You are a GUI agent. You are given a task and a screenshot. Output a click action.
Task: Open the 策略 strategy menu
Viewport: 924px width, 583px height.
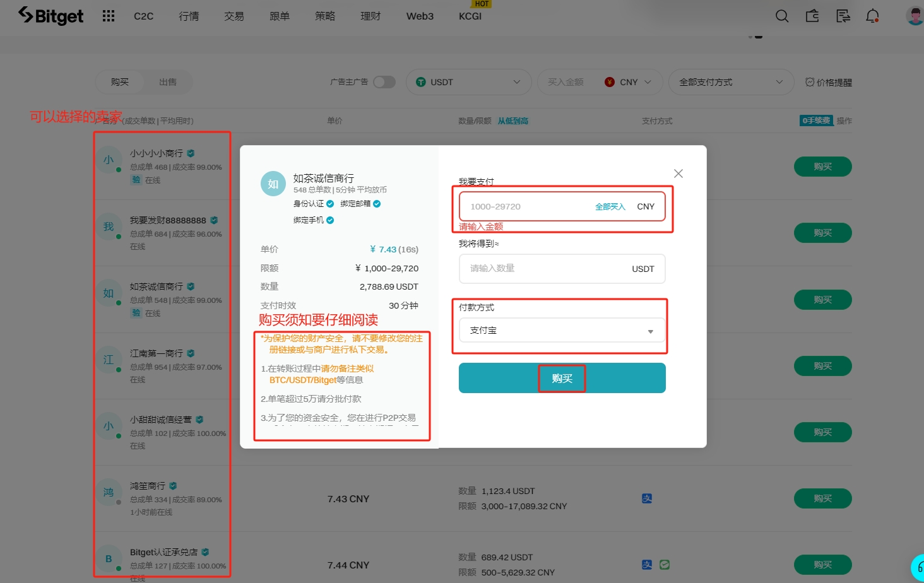(x=325, y=16)
